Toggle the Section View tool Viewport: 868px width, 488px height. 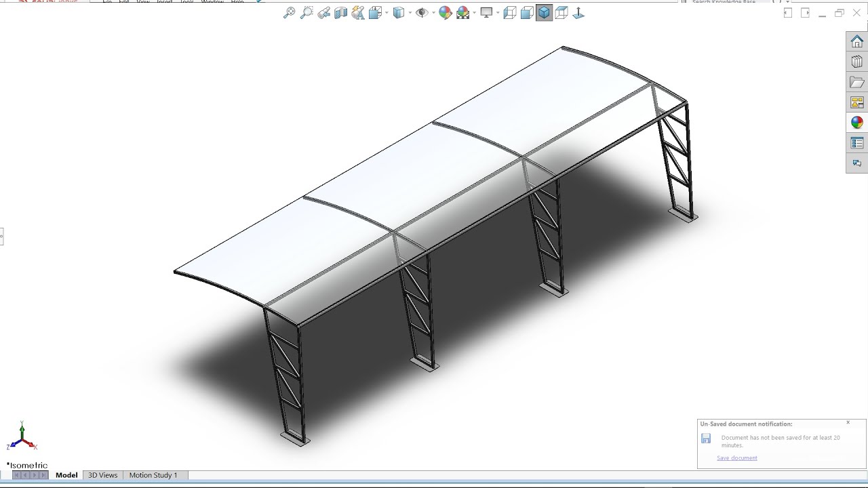coord(340,12)
